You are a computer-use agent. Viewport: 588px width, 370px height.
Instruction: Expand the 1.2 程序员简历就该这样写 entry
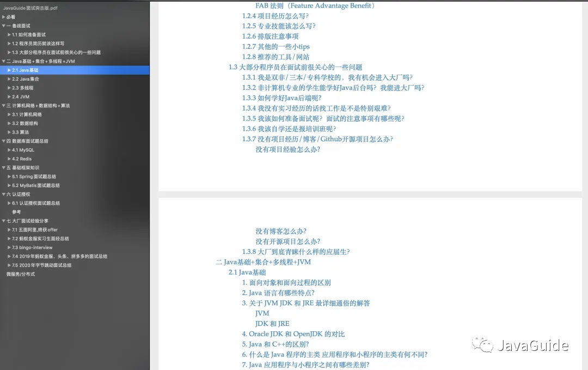tap(9, 44)
